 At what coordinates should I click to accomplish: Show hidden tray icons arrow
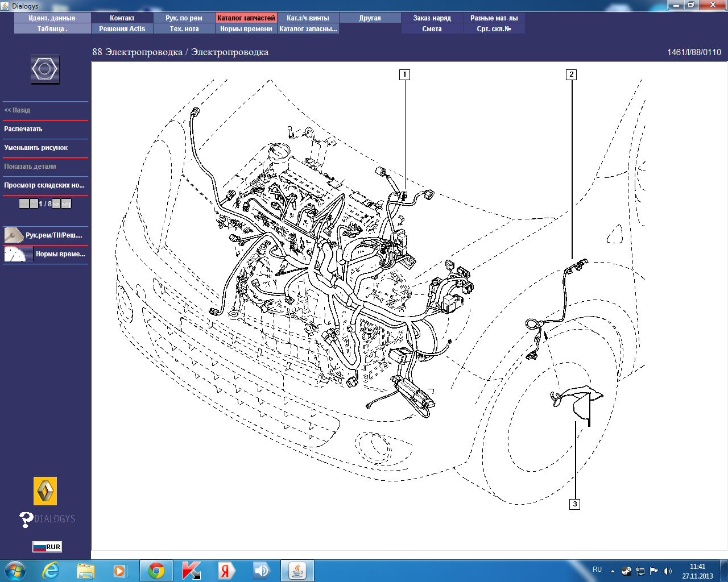pyautogui.click(x=613, y=571)
